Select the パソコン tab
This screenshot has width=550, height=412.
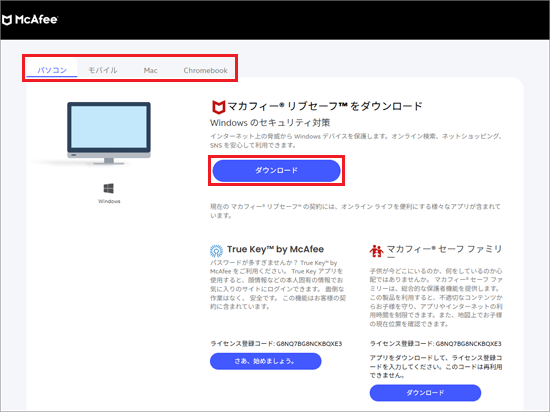point(52,70)
